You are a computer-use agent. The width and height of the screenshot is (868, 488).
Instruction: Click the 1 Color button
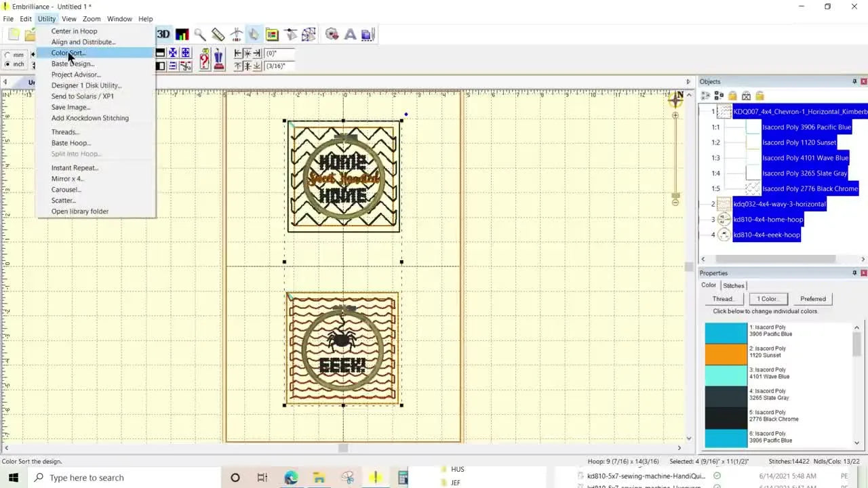[767, 299]
